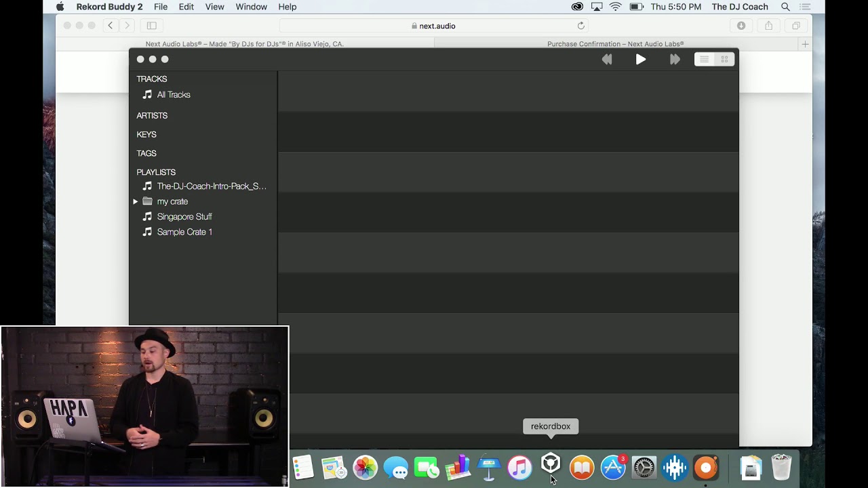Click the AirPlay display menu bar icon
The height and width of the screenshot is (488, 868).
[597, 7]
